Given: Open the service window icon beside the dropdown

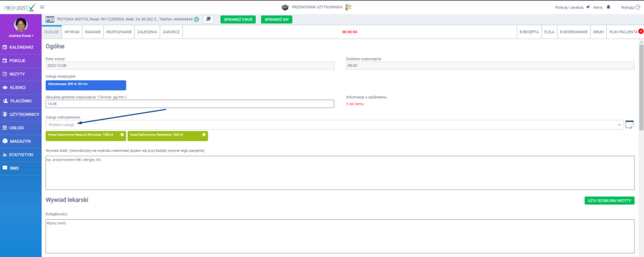Looking at the screenshot, I should click(x=630, y=124).
